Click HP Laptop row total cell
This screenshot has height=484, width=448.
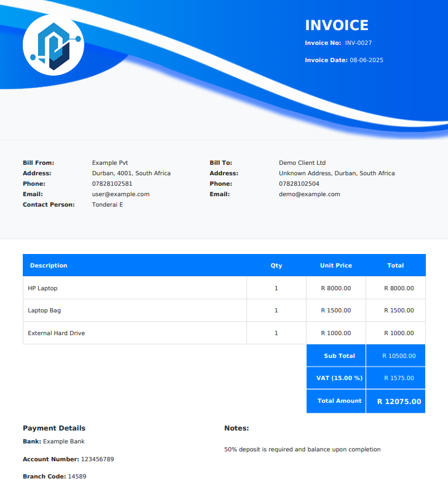[x=396, y=288]
